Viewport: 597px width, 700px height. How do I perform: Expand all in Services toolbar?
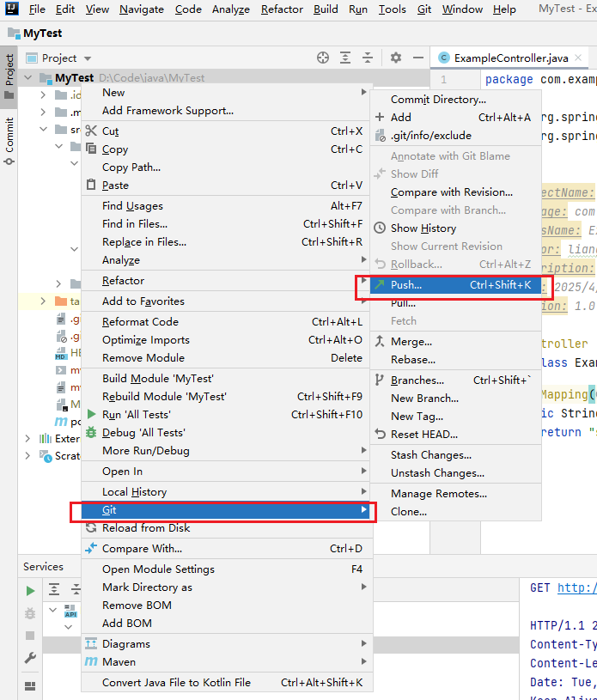pos(54,589)
